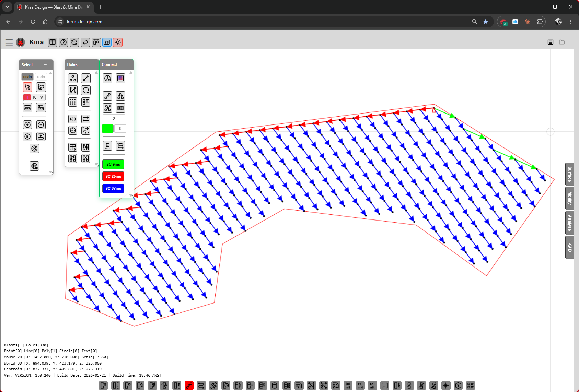Click the Voronoi hexagon V icon
The width and height of the screenshot is (579, 392).
tap(458, 385)
